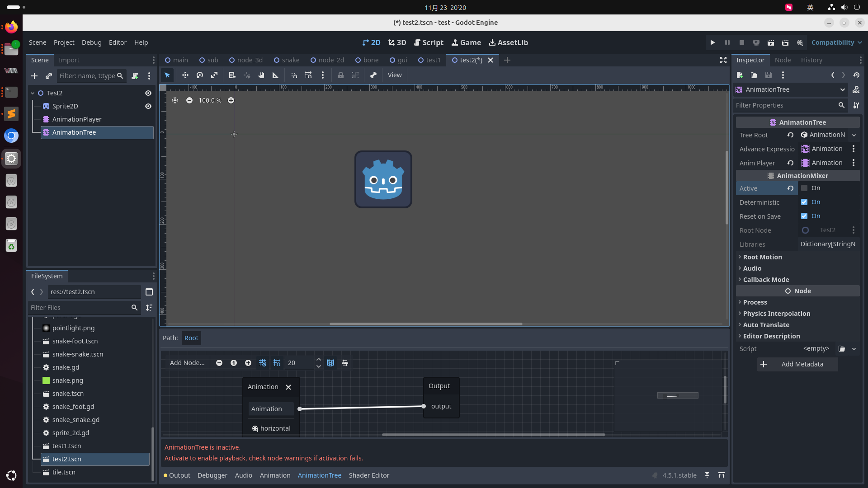Select the Move Mode tool
This screenshot has width=868, height=488.
pyautogui.click(x=185, y=75)
